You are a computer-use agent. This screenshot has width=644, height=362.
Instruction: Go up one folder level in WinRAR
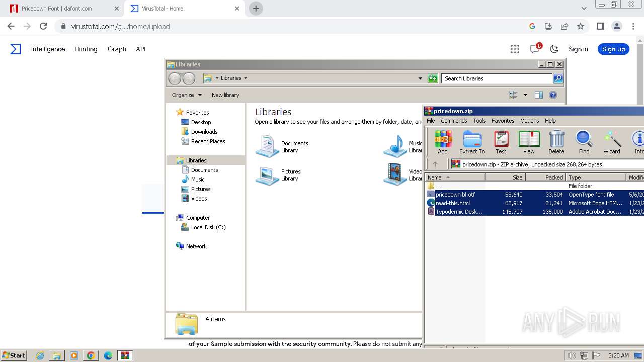click(x=435, y=164)
